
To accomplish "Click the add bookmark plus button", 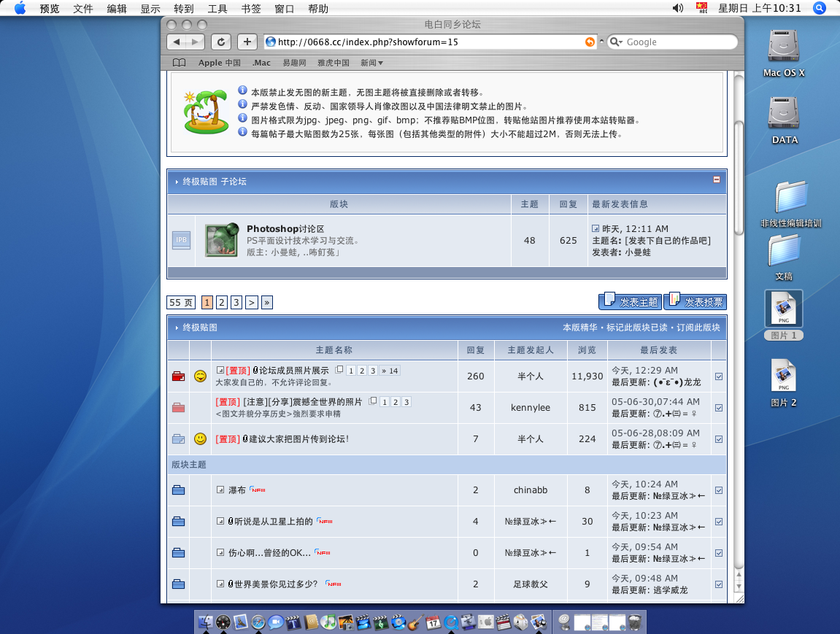I will pyautogui.click(x=248, y=42).
